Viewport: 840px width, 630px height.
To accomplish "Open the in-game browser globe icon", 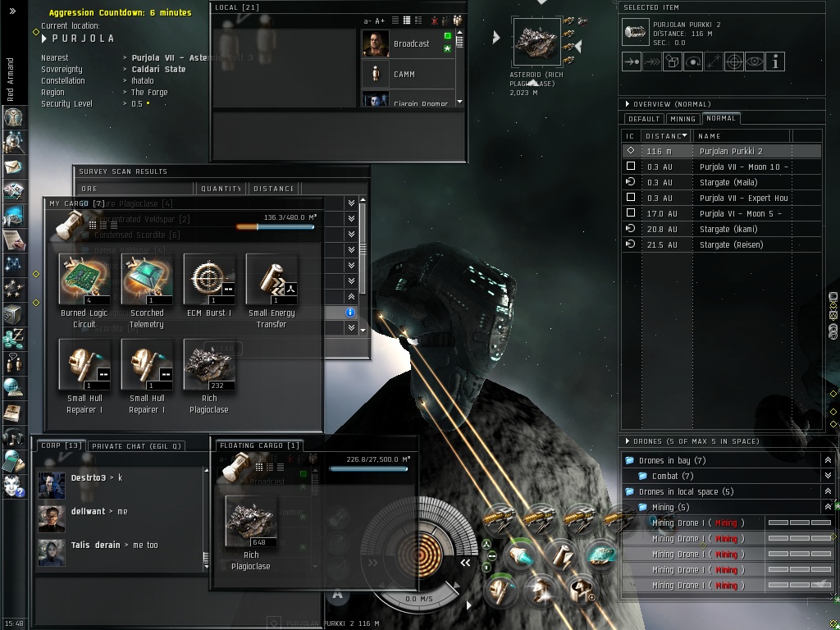I will [x=13, y=388].
